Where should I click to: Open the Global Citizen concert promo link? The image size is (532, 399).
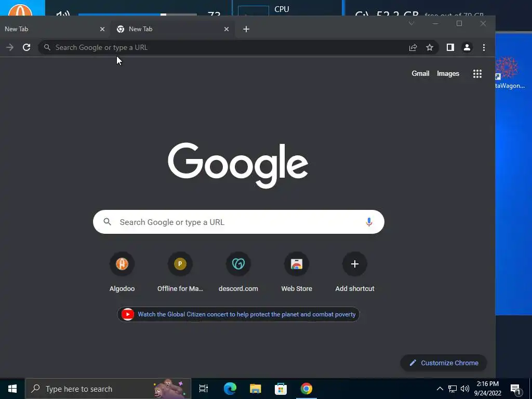238,314
